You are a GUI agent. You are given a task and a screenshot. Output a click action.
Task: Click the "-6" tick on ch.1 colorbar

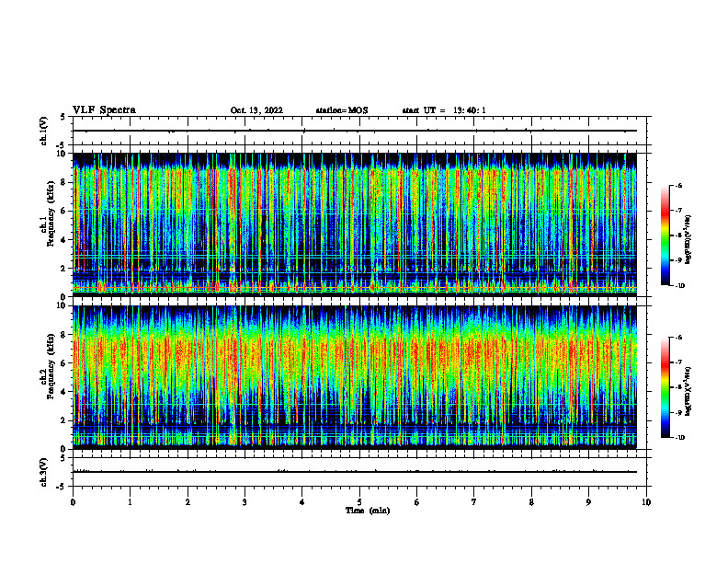coord(678,185)
